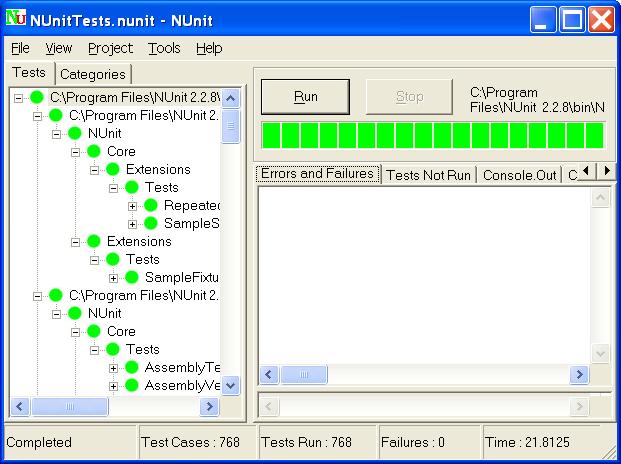Open the Project menu
Image resolution: width=621 pixels, height=464 pixels.
(110, 48)
